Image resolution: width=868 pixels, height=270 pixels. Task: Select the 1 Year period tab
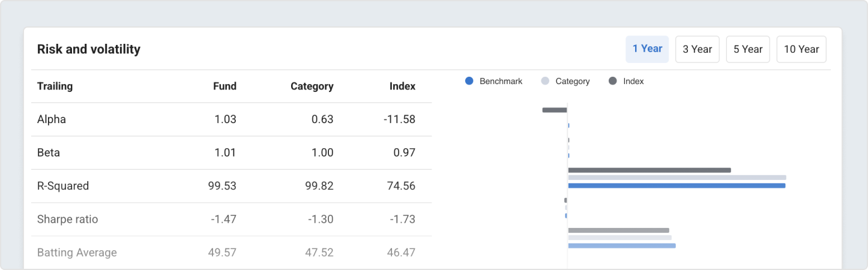pos(647,49)
